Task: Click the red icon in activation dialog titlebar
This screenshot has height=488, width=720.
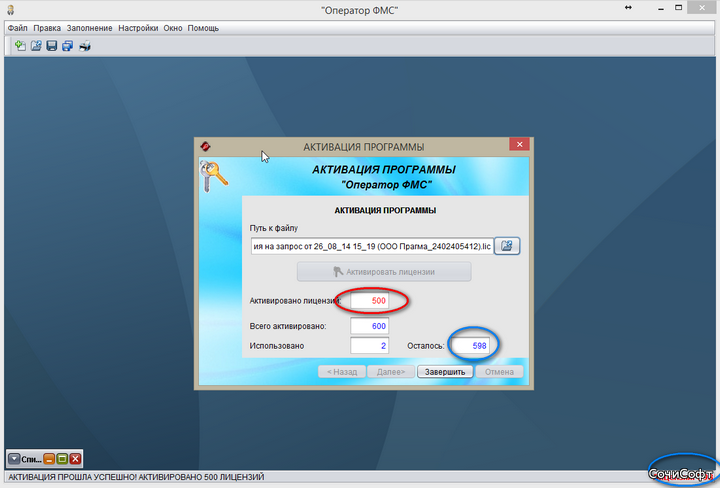Action: point(205,146)
